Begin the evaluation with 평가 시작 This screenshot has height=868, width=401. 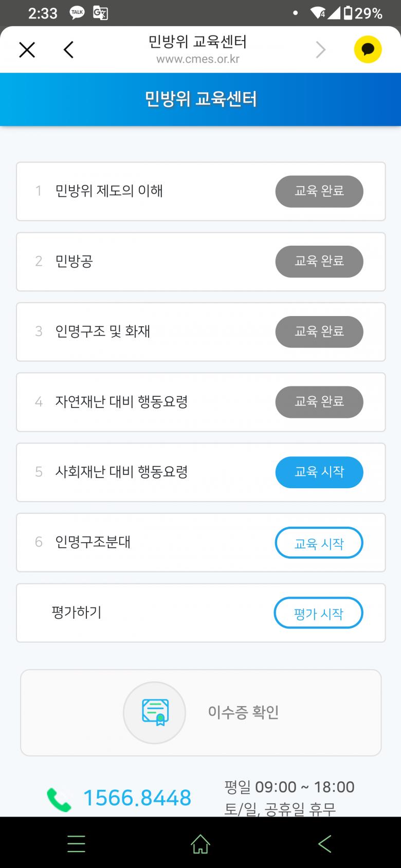[x=318, y=613]
